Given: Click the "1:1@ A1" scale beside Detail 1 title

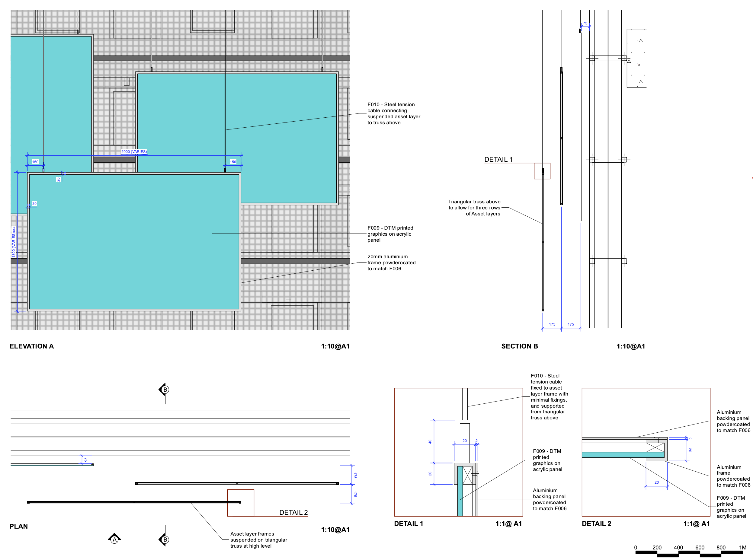Looking at the screenshot, I should [508, 523].
